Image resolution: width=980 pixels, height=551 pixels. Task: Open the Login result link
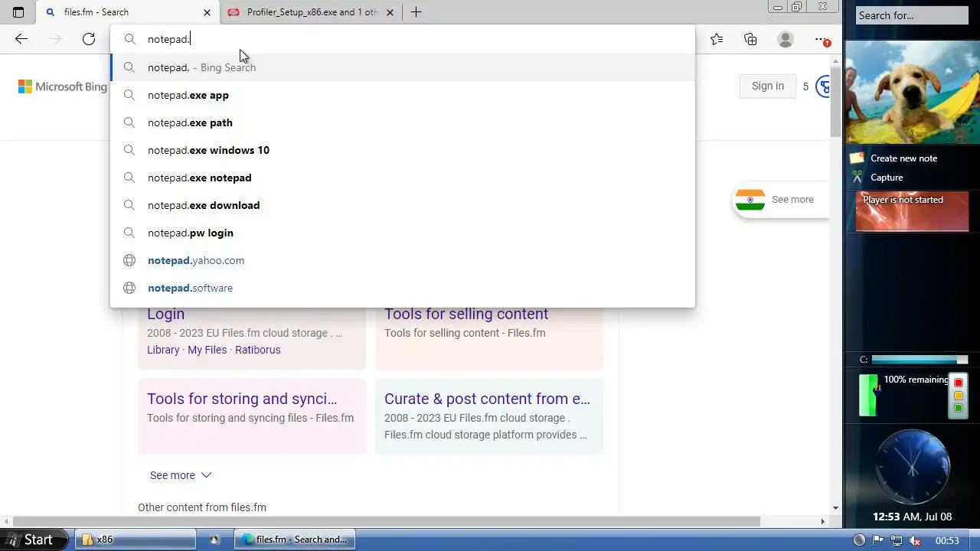click(x=165, y=314)
